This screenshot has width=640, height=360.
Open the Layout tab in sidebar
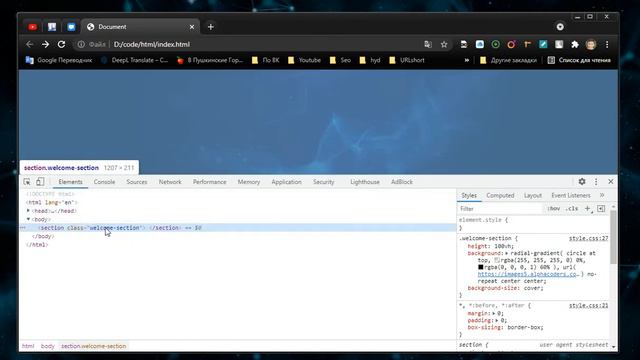tap(533, 196)
